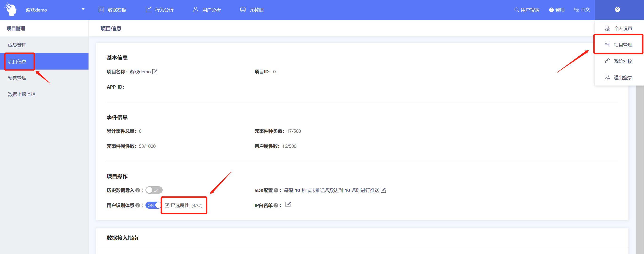The image size is (644, 254).
Task: Open the 数据看板 menu
Action: click(x=112, y=10)
